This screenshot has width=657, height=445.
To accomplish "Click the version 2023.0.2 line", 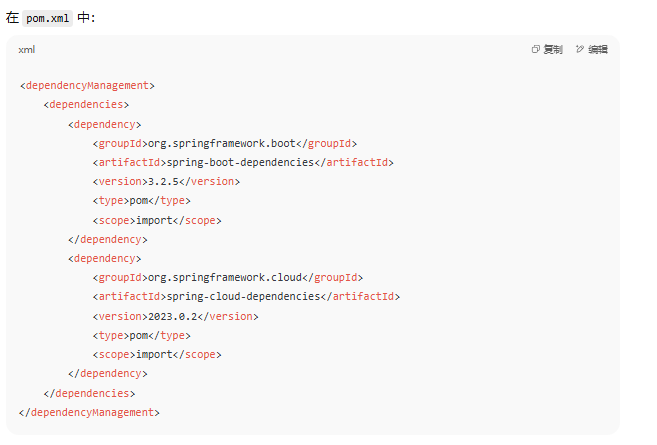I will click(x=175, y=316).
